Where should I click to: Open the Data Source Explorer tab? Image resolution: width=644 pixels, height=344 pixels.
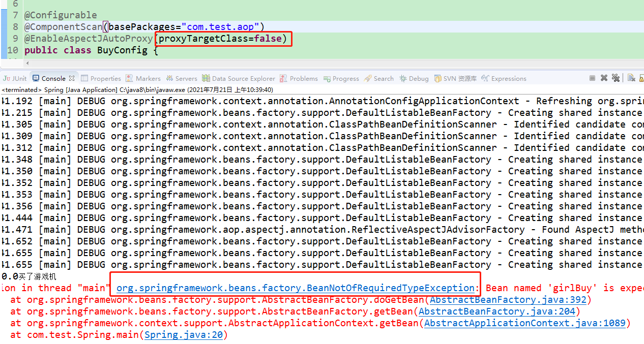pyautogui.click(x=238, y=78)
